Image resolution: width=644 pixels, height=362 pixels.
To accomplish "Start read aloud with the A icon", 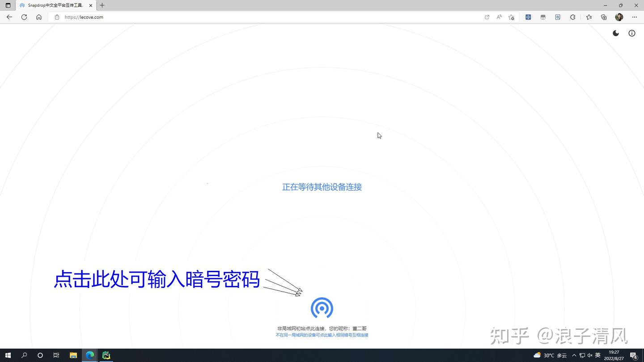I will (x=499, y=17).
